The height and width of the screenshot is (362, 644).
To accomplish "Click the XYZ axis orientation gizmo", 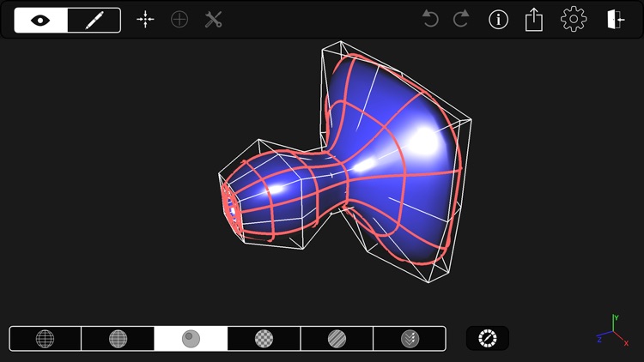I will coord(613,331).
